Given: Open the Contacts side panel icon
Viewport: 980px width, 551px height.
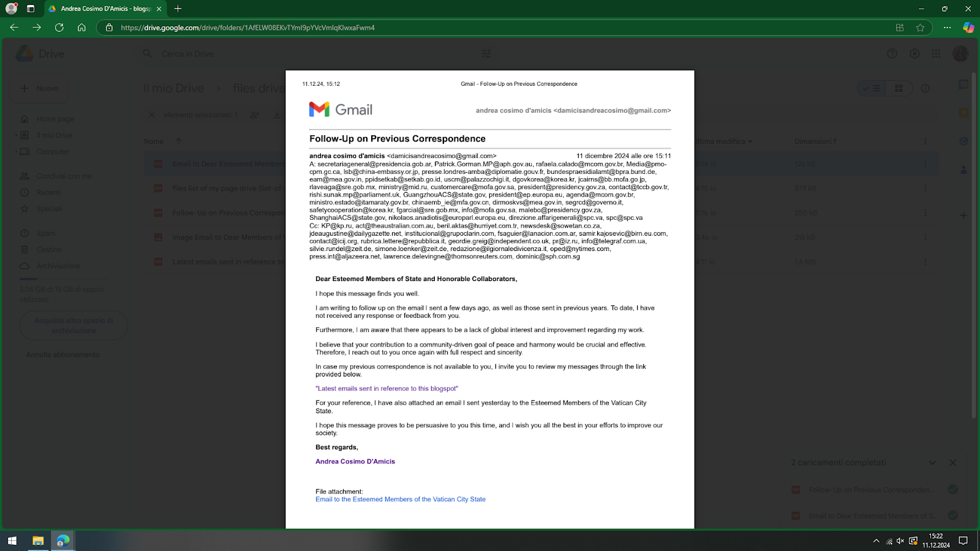Looking at the screenshot, I should pos(963,170).
